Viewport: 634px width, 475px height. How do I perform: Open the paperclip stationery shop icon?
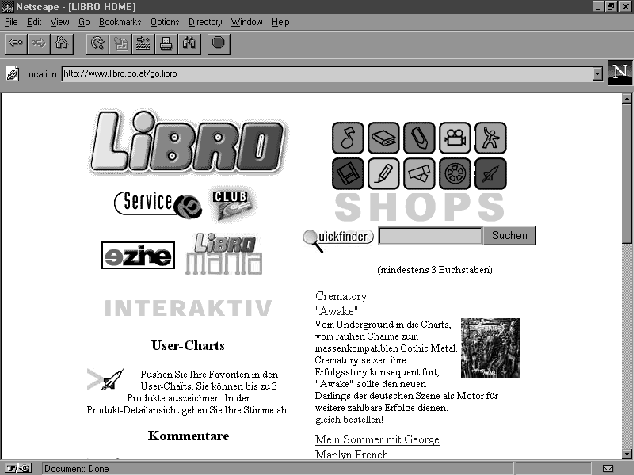click(x=419, y=138)
